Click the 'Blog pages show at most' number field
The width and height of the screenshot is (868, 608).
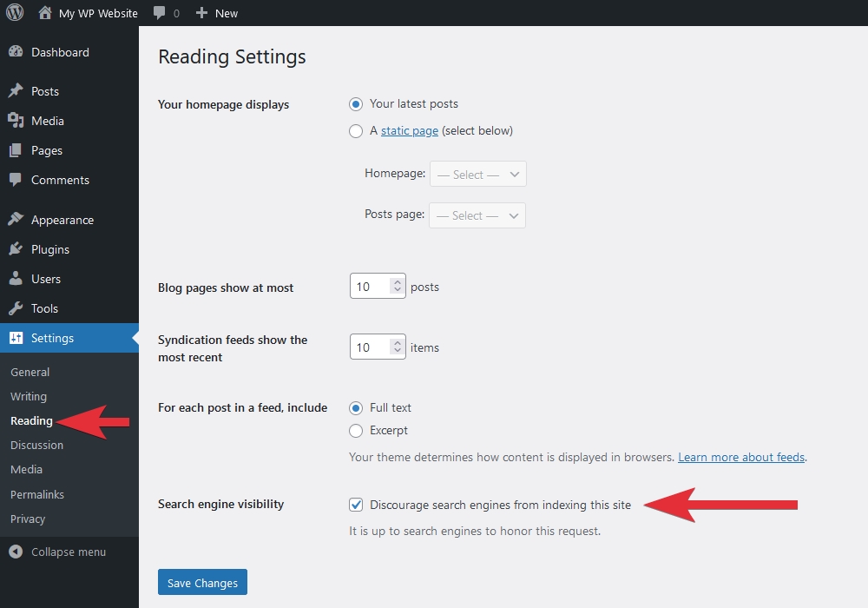[372, 287]
